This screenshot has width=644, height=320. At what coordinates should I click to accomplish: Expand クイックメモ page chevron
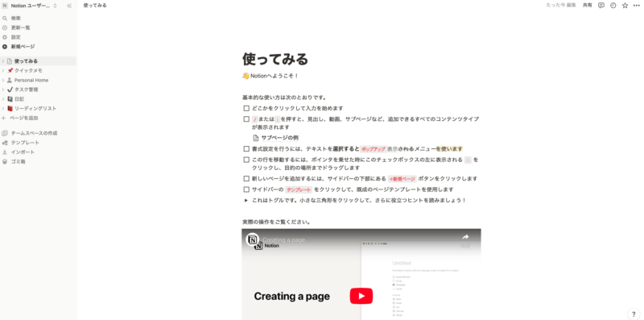(3, 70)
